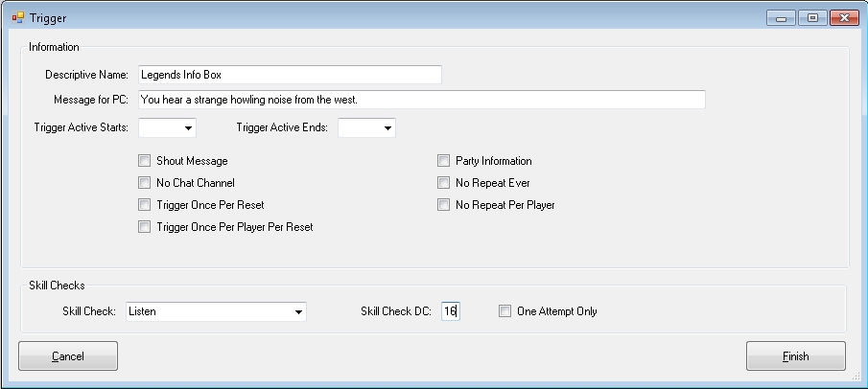Viewport: 868px width, 389px height.
Task: Focus the Message for PC text box
Action: coord(422,100)
